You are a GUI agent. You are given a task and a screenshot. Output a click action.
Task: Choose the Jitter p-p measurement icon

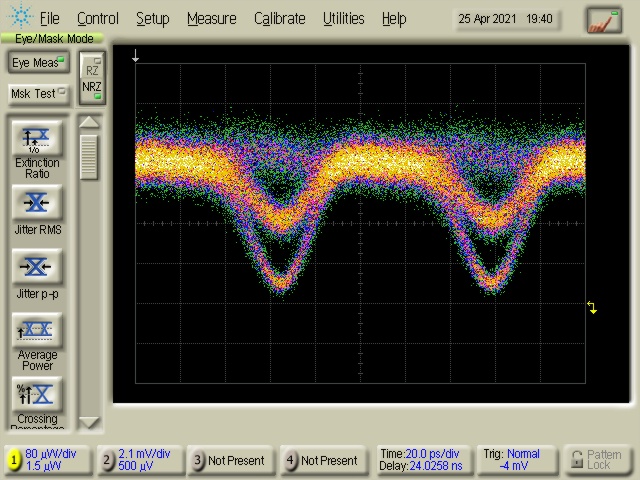click(37, 267)
